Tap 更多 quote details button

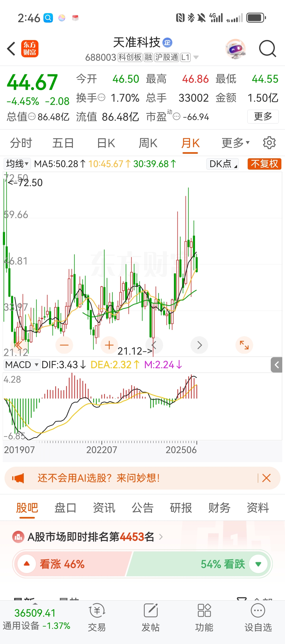[263, 116]
